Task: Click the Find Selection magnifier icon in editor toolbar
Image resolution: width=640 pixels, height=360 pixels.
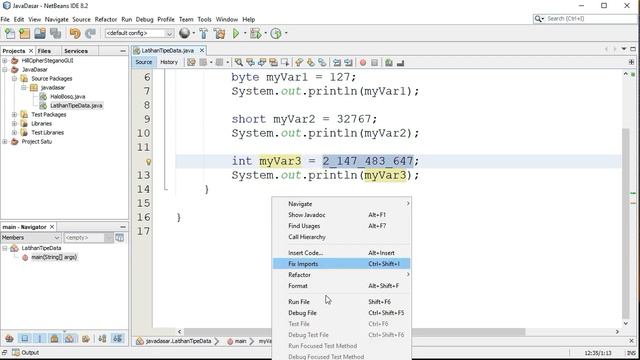Action: [x=239, y=62]
